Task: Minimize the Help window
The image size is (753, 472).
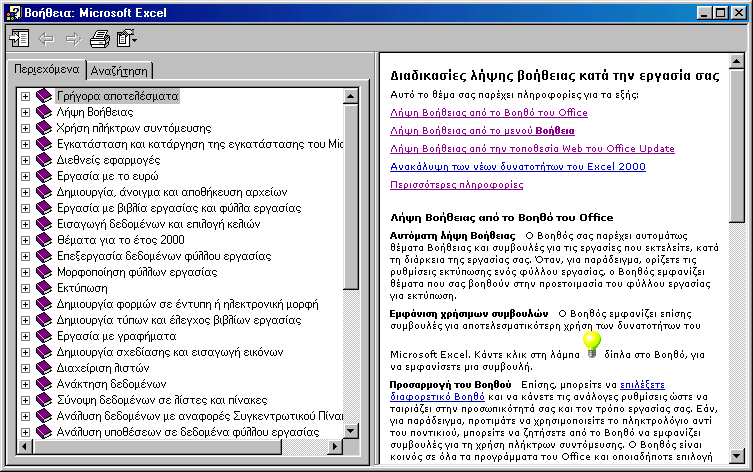Action: pos(704,12)
